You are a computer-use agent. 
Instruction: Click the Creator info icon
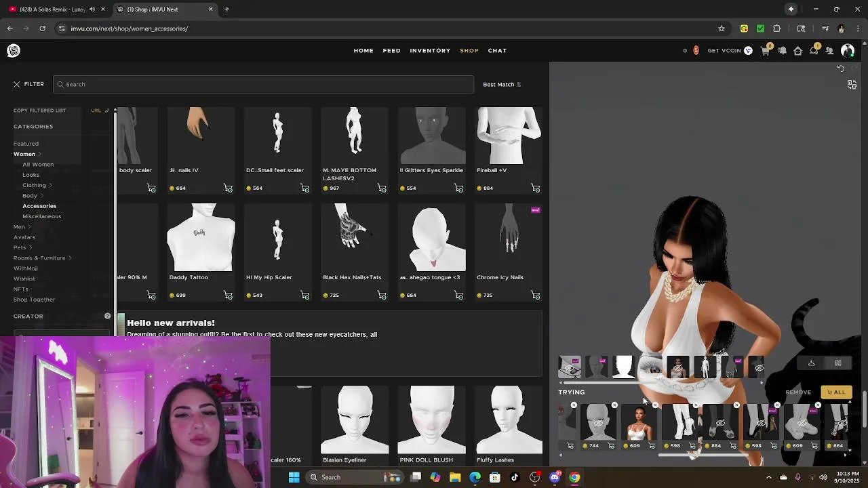(107, 316)
